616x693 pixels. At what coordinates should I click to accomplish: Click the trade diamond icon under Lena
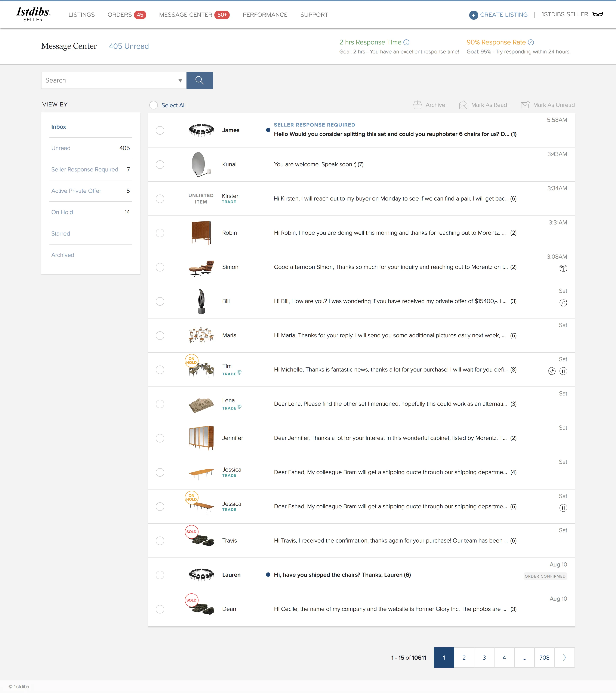[239, 407]
